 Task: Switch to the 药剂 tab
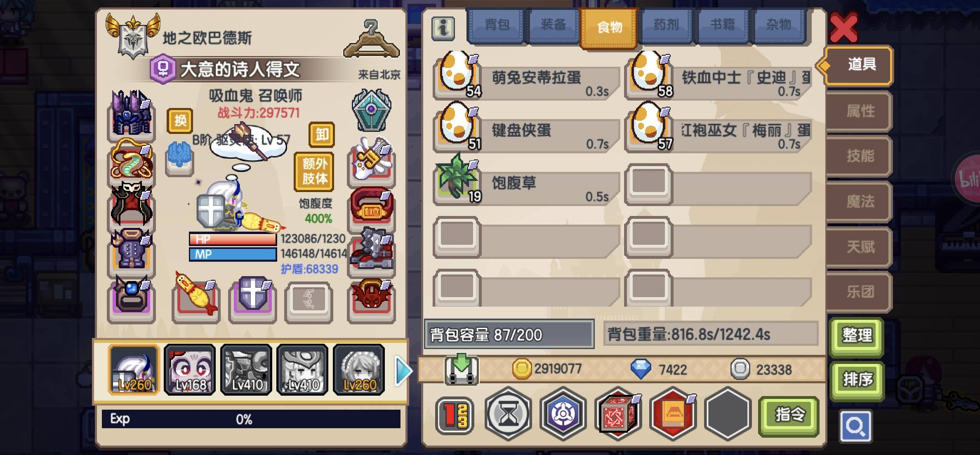click(x=666, y=26)
